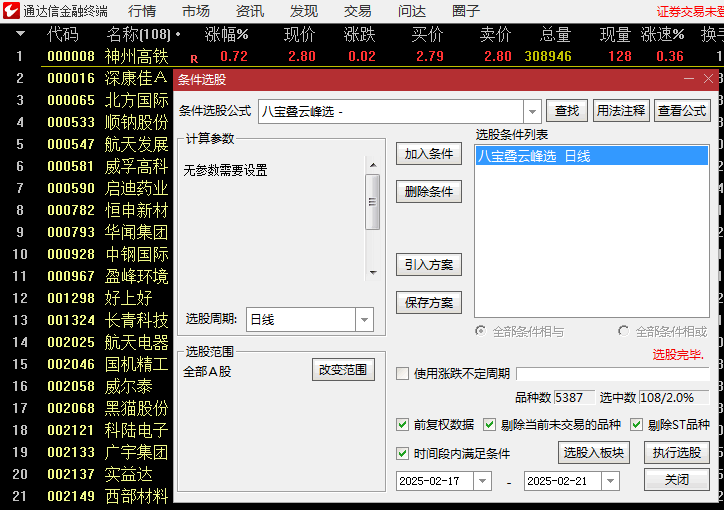Viewport: 724px width, 510px height.
Task: Click the 加入条件 button
Action: click(429, 154)
